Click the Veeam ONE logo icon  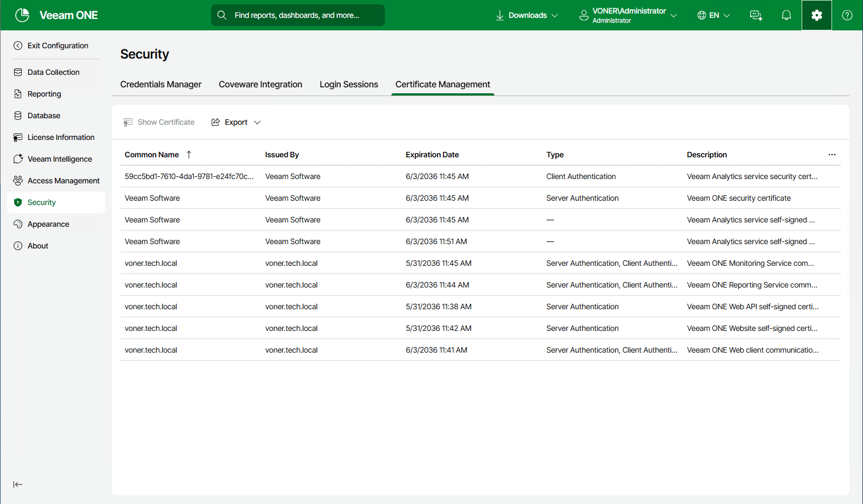(x=22, y=15)
